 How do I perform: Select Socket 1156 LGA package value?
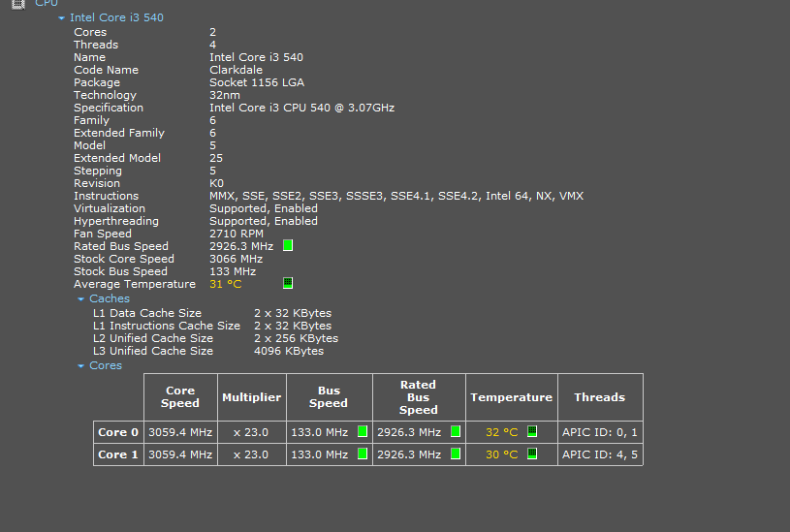click(x=257, y=82)
